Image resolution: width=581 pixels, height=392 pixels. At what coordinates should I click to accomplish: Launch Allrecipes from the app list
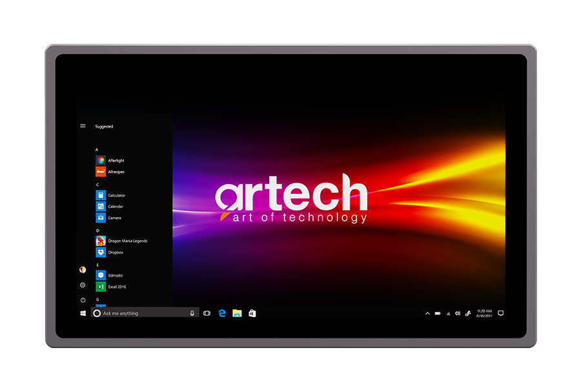[x=110, y=172]
